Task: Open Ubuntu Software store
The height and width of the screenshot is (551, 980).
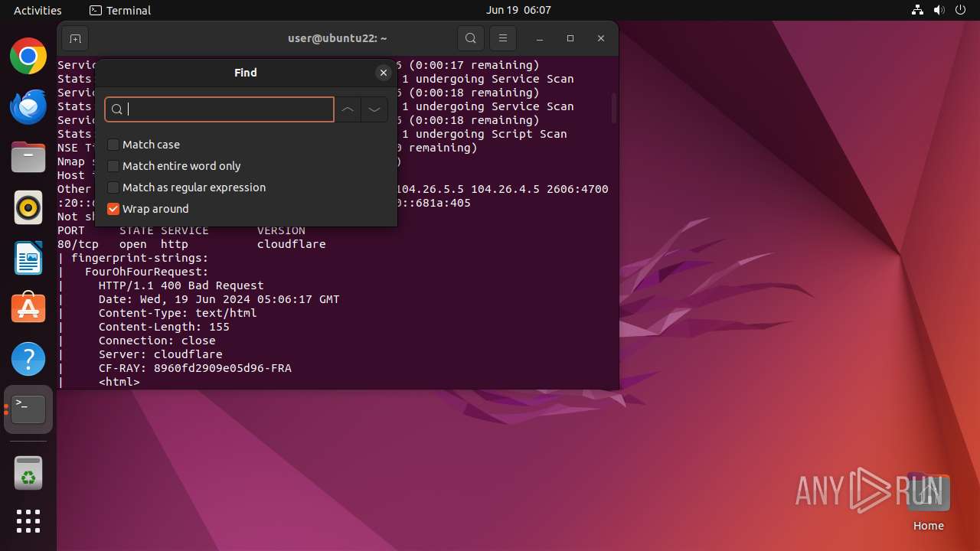Action: pyautogui.click(x=28, y=308)
